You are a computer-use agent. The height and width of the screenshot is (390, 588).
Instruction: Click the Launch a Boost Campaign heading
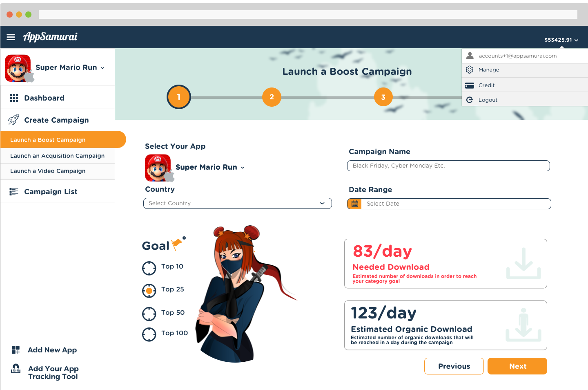click(x=347, y=72)
